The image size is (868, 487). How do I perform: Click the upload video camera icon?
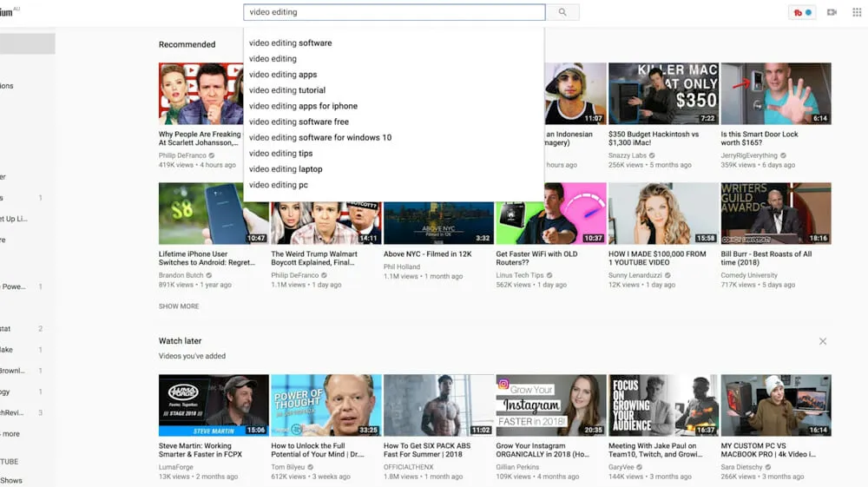coord(832,12)
